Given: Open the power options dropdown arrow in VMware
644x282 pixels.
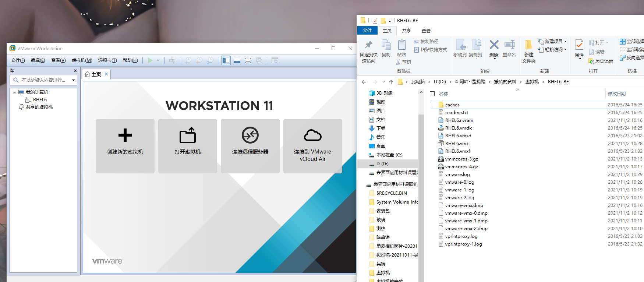Looking at the screenshot, I should 158,60.
